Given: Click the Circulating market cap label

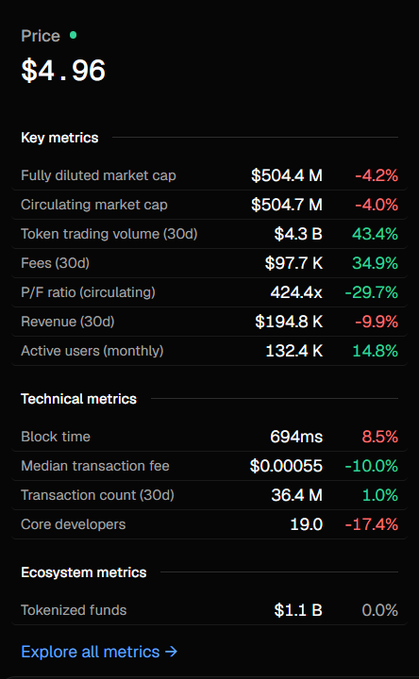Looking at the screenshot, I should (94, 204).
